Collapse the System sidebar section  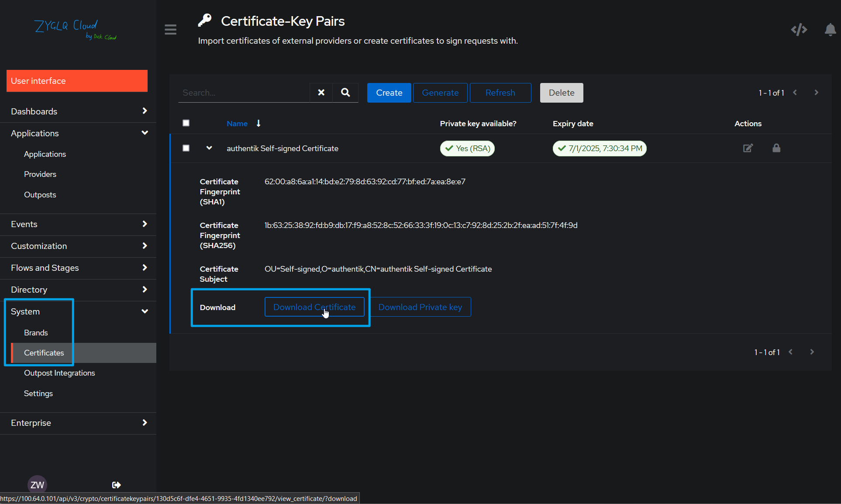[78, 311]
